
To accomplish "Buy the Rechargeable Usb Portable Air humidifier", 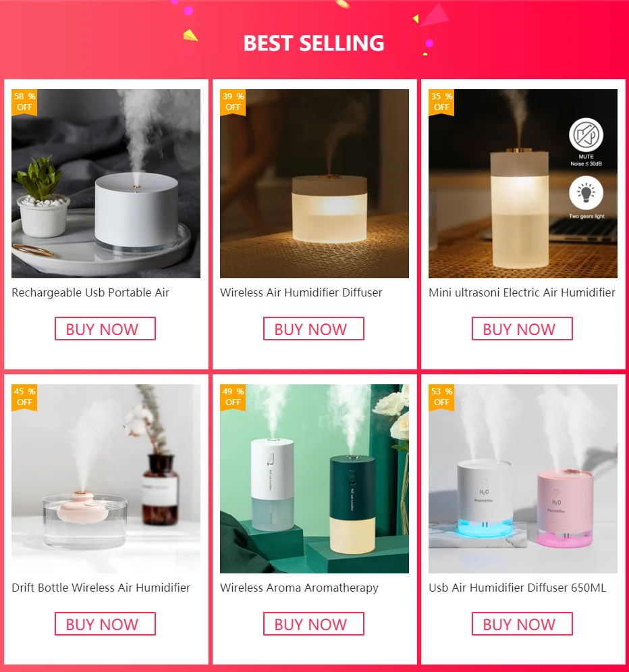I will pyautogui.click(x=105, y=329).
